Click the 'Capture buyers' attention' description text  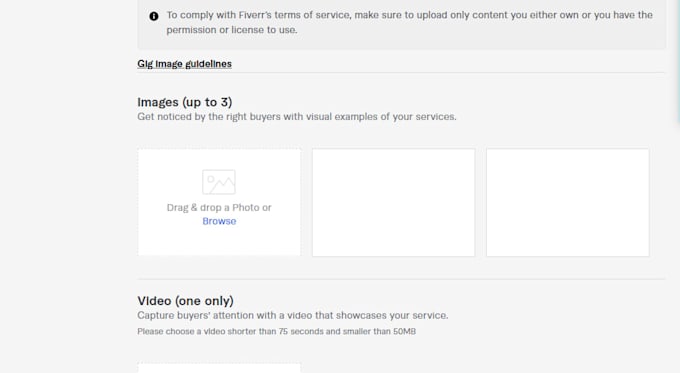coord(293,315)
